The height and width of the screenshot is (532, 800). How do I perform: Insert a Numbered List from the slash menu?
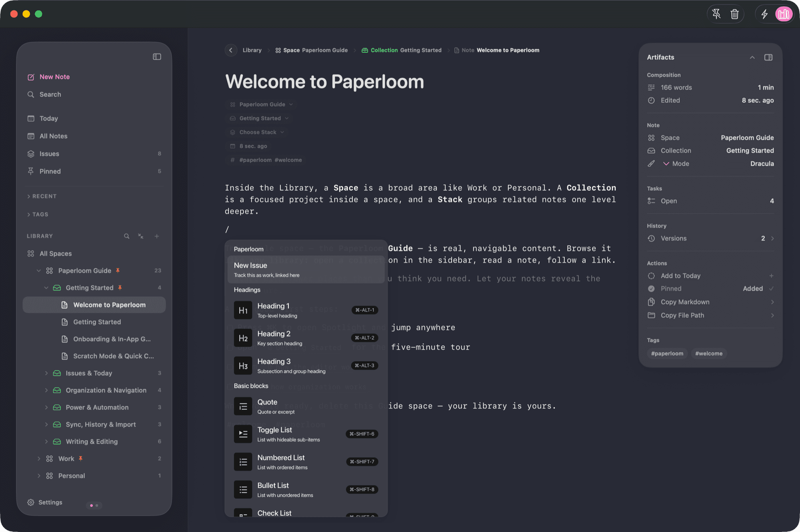pyautogui.click(x=306, y=462)
